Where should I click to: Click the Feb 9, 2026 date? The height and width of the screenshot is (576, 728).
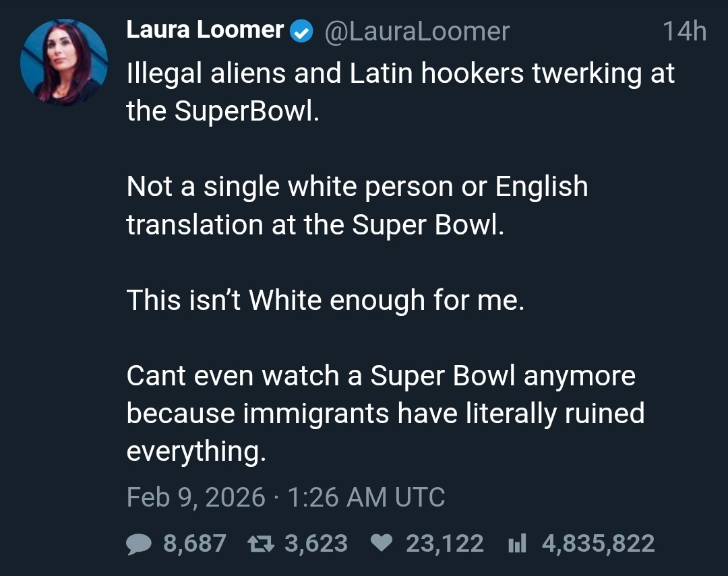[195, 498]
